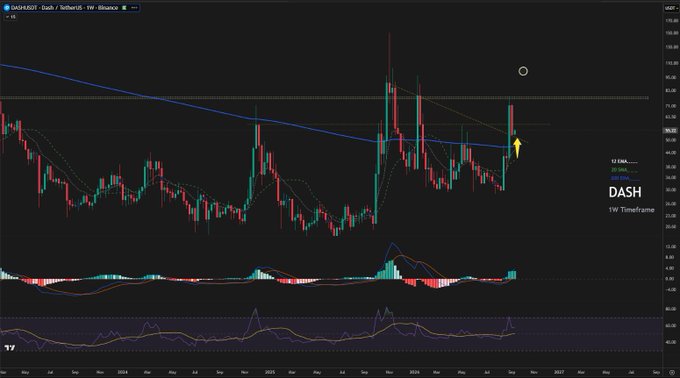
Task: Open the USDT currency dropdown
Action: point(671,8)
